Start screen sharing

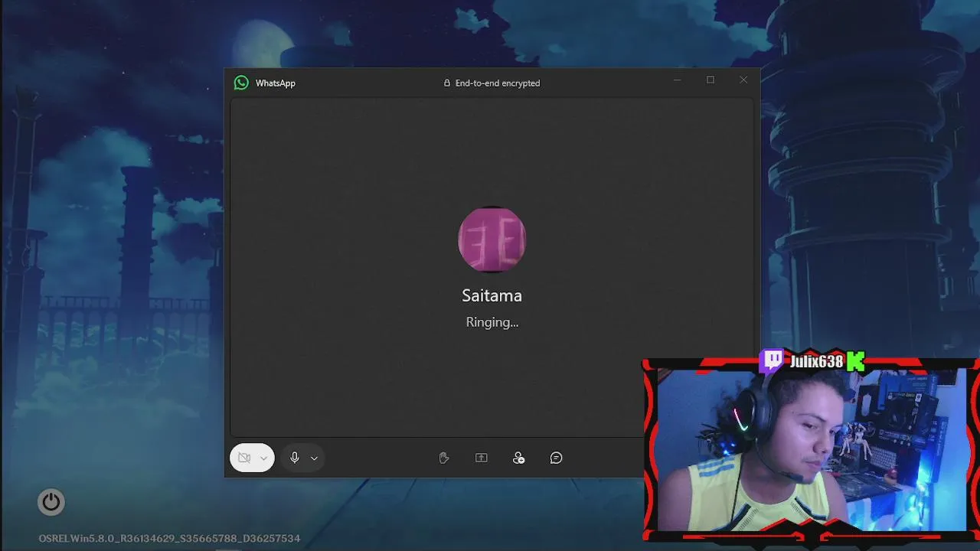pyautogui.click(x=481, y=458)
